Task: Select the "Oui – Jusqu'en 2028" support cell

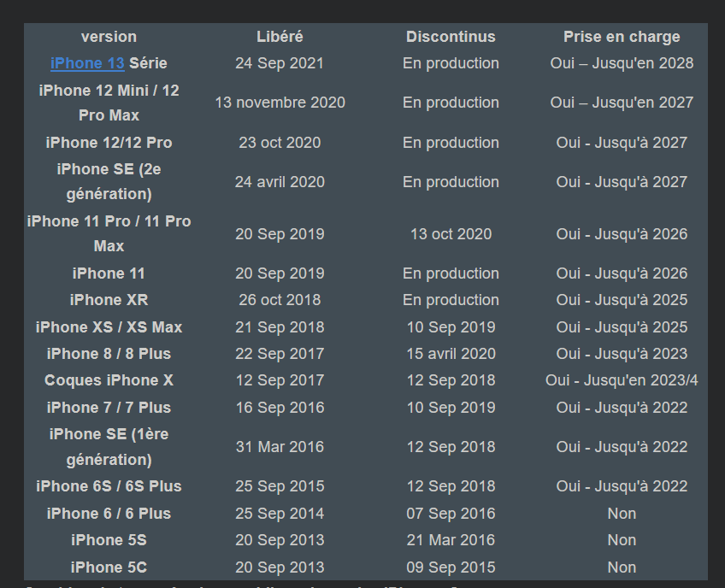Action: 622,63
